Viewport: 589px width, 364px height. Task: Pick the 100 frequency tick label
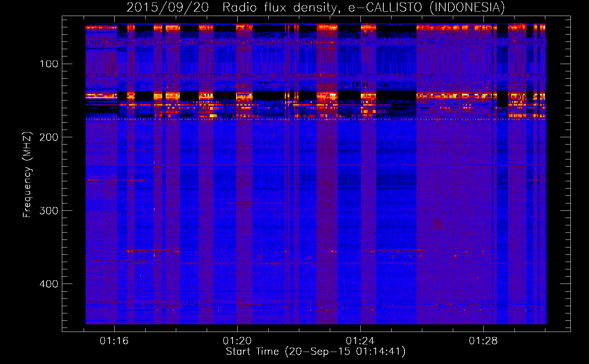[x=49, y=64]
